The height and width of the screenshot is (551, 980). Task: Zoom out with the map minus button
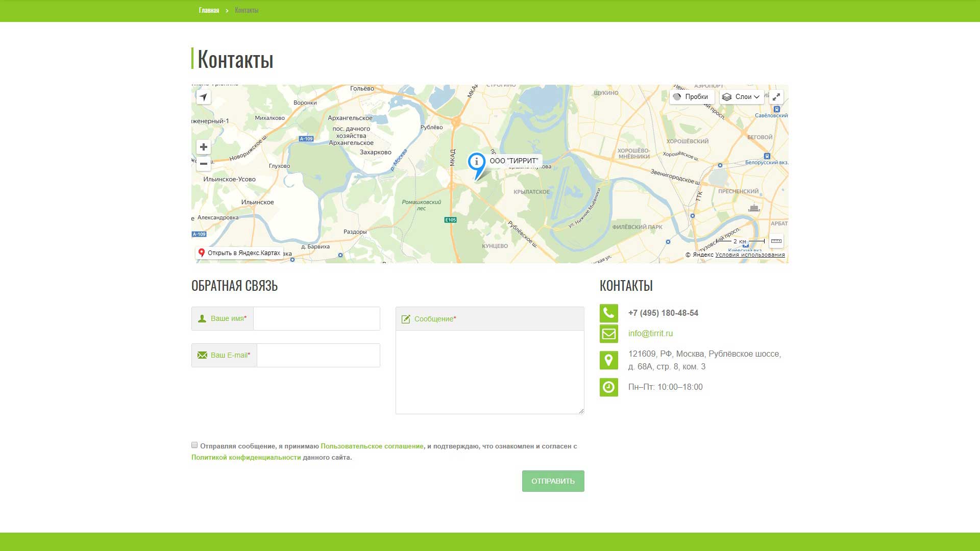(203, 164)
